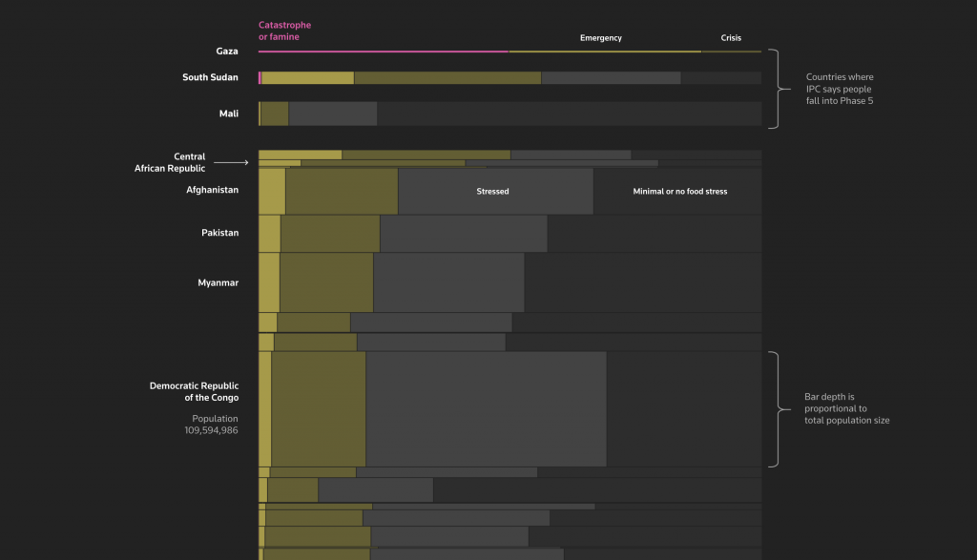977x560 pixels.
Task: Select the Emergency legend label
Action: (x=601, y=37)
